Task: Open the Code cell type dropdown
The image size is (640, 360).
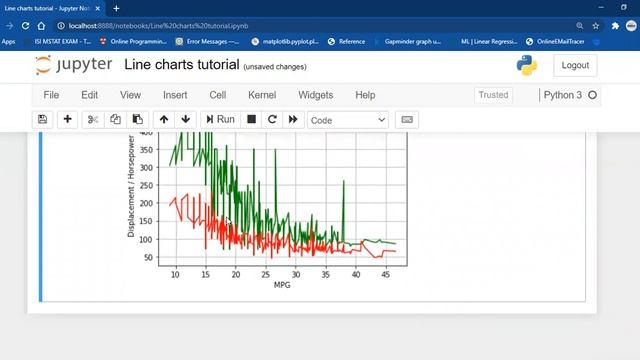Action: [348, 120]
